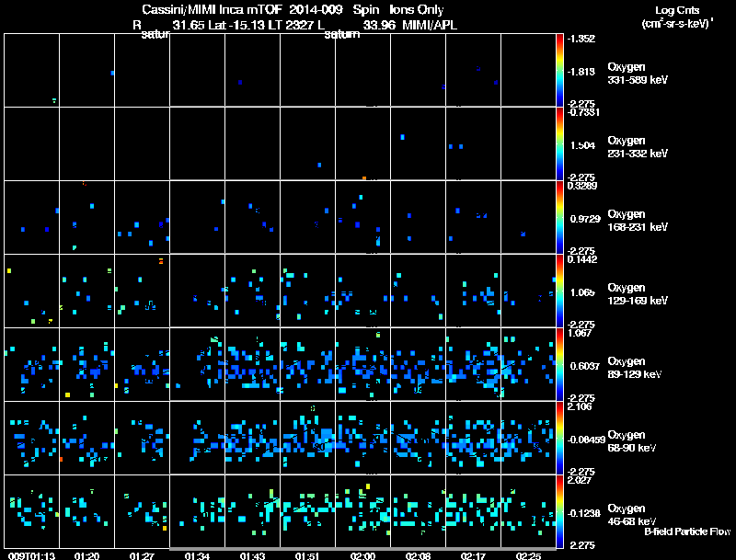Click the 02:25 time axis label
Image resolution: width=736 pixels, height=560 pixels.
coord(528,555)
